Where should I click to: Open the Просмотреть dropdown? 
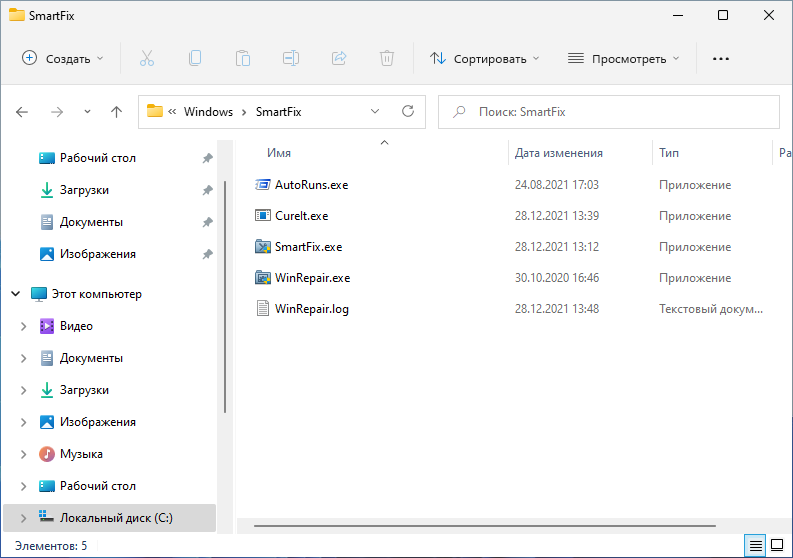coord(624,59)
